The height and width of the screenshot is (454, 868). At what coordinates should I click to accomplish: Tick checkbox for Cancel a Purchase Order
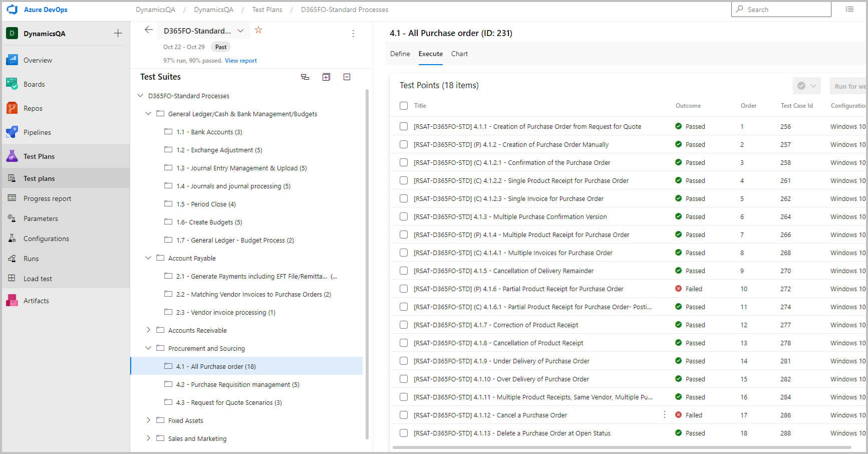click(404, 415)
